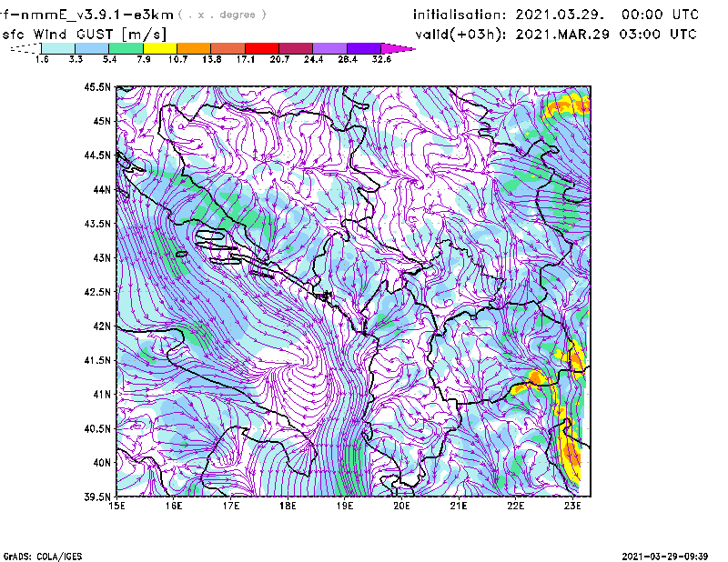Click the 22E longitude label

tap(515, 506)
